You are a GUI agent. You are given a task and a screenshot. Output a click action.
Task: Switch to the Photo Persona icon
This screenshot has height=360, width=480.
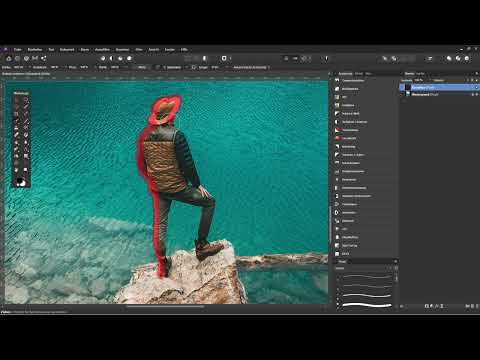pos(9,58)
